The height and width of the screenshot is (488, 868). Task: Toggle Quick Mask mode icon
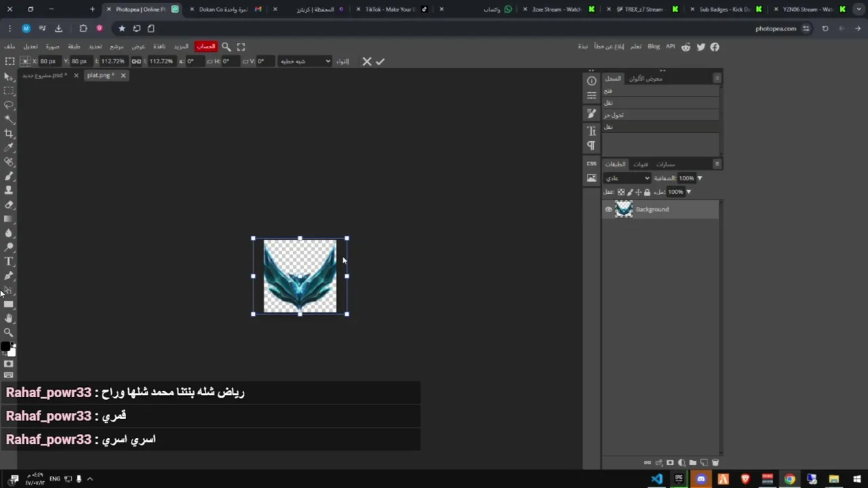9,364
